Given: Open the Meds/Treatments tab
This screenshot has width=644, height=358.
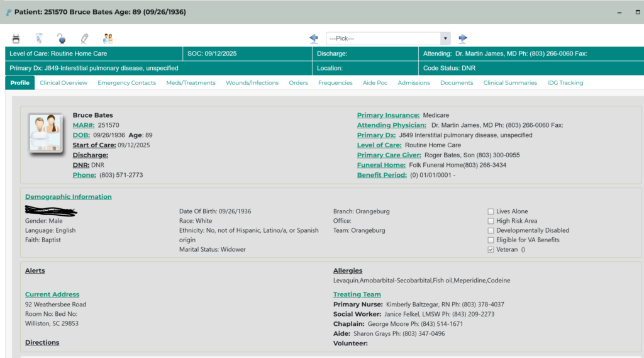Looking at the screenshot, I should [x=191, y=82].
